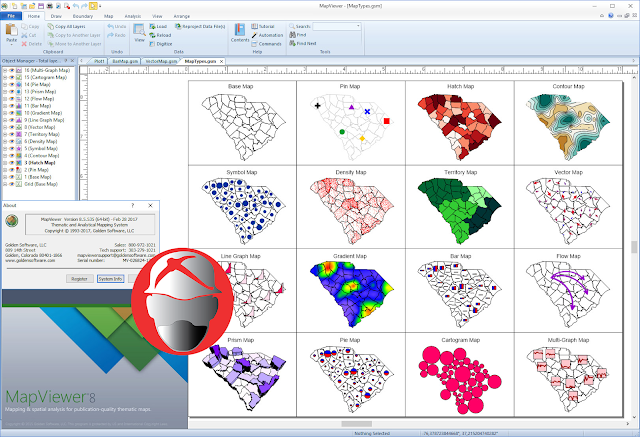Hide the 13 (Prism Map) layer
The height and width of the screenshot is (437, 640).
tap(12, 92)
